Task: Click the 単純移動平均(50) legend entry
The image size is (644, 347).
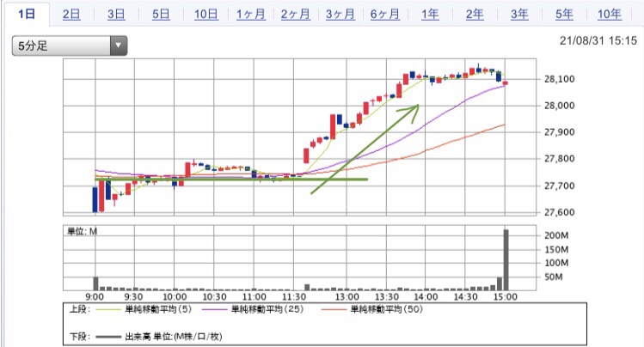Action: point(372,309)
